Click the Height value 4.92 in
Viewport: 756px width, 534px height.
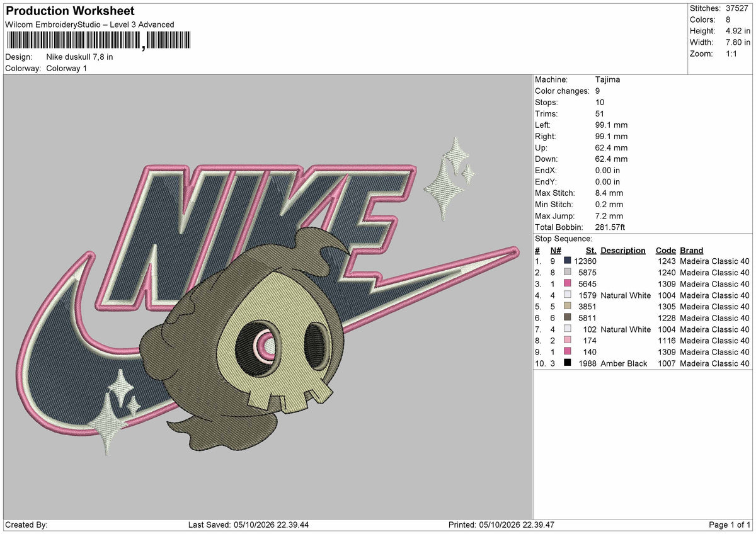[738, 31]
